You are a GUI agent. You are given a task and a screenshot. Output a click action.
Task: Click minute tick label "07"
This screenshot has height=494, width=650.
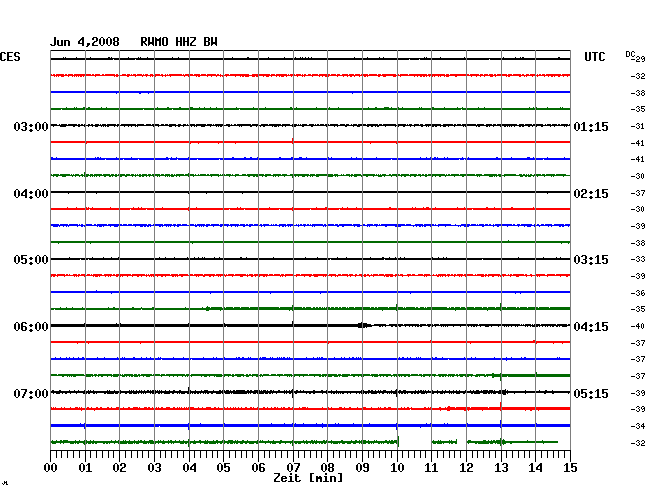pyautogui.click(x=293, y=468)
